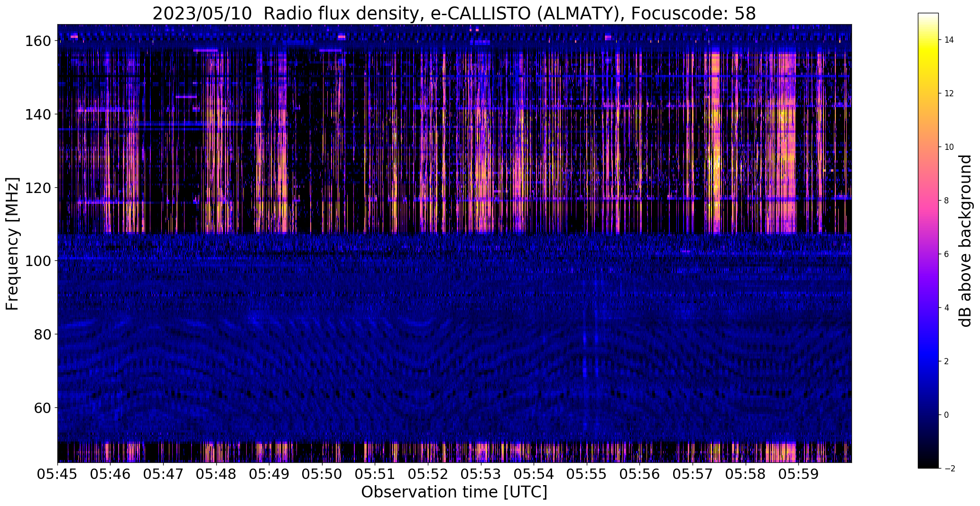Click the 05:59 time tick label
Screen dimensions: 980x506
point(799,474)
